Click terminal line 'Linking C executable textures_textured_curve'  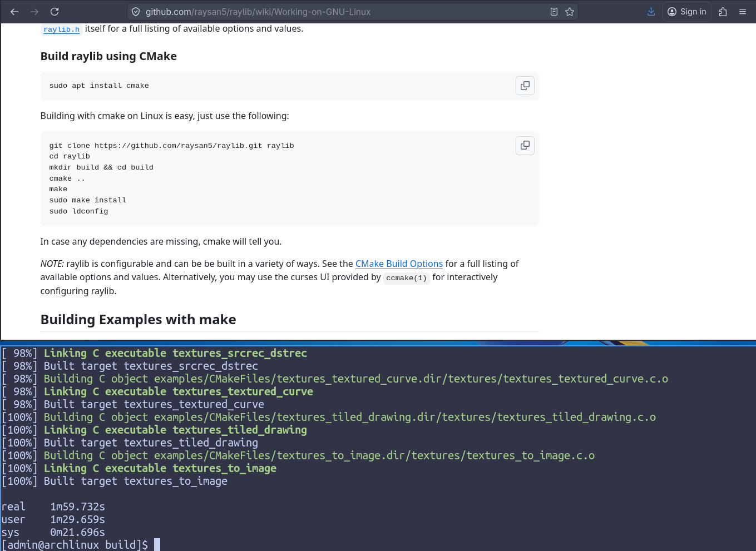(157, 391)
